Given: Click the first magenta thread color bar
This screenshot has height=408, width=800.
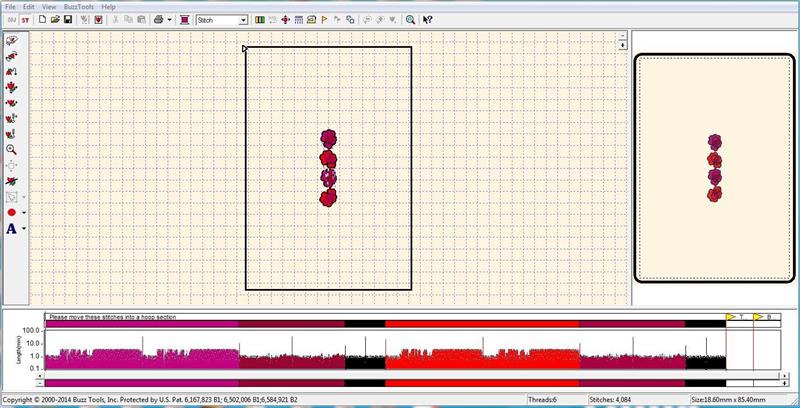Looking at the screenshot, I should point(142,324).
